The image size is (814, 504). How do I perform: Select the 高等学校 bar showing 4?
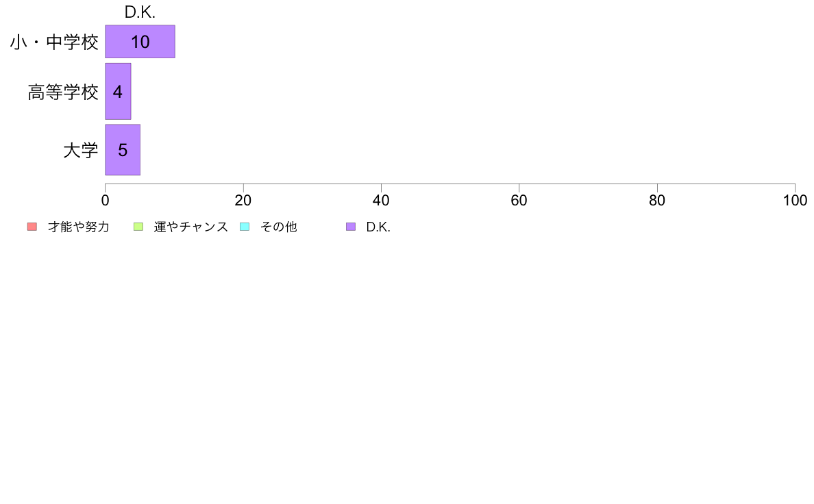click(118, 91)
